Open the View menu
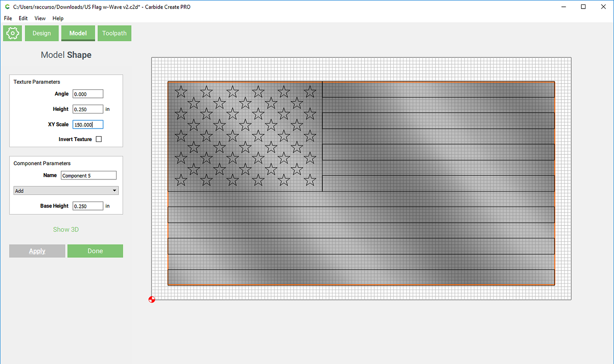The image size is (614, 364). [x=40, y=18]
